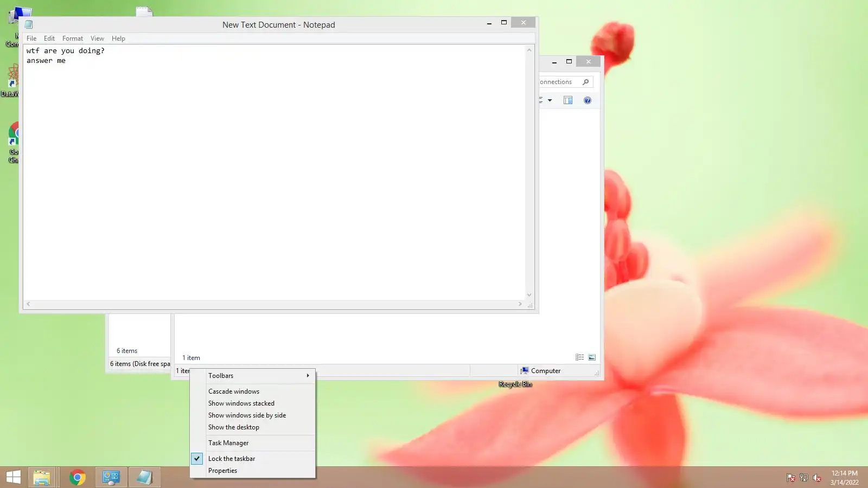Expand the Toolbars submenu

tap(253, 376)
